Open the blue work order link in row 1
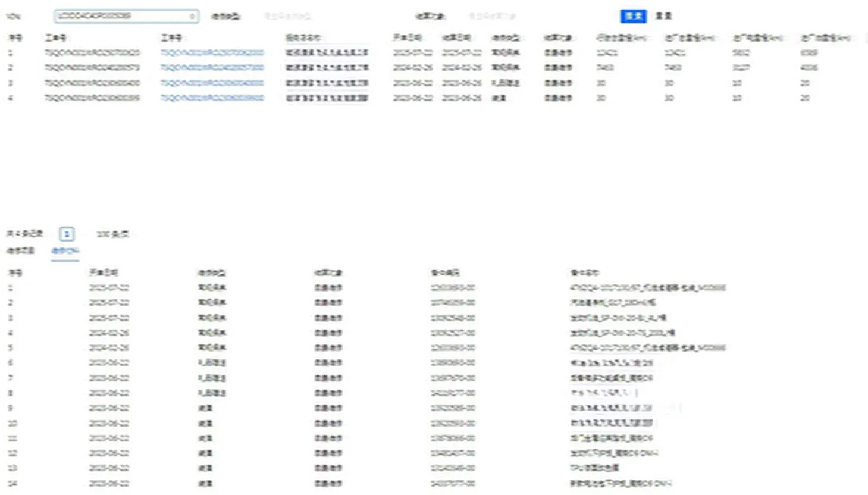 point(212,52)
